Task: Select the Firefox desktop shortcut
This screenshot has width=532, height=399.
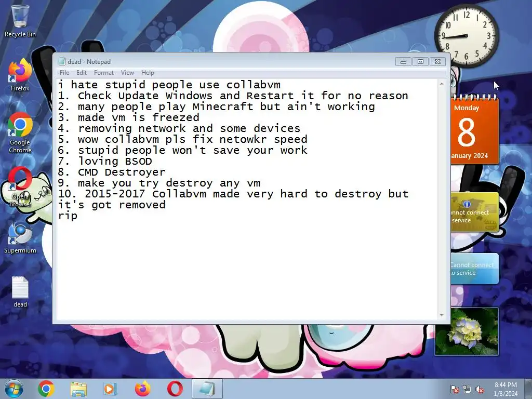Action: point(20,75)
